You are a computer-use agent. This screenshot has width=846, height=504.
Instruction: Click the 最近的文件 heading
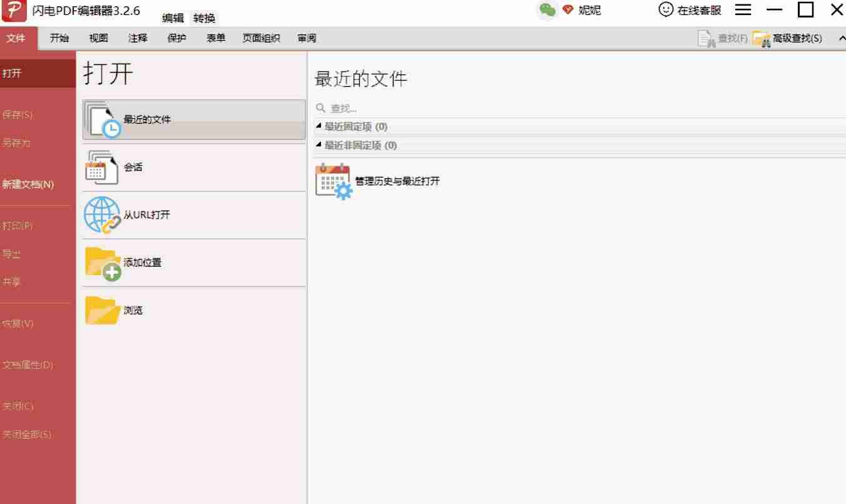click(x=360, y=79)
